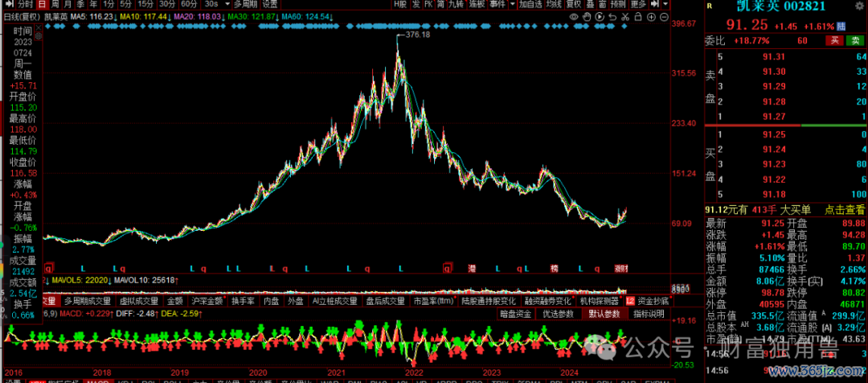This screenshot has width=868, height=383.
Task: Open the 多周期 multi-period menu
Action: [x=246, y=5]
